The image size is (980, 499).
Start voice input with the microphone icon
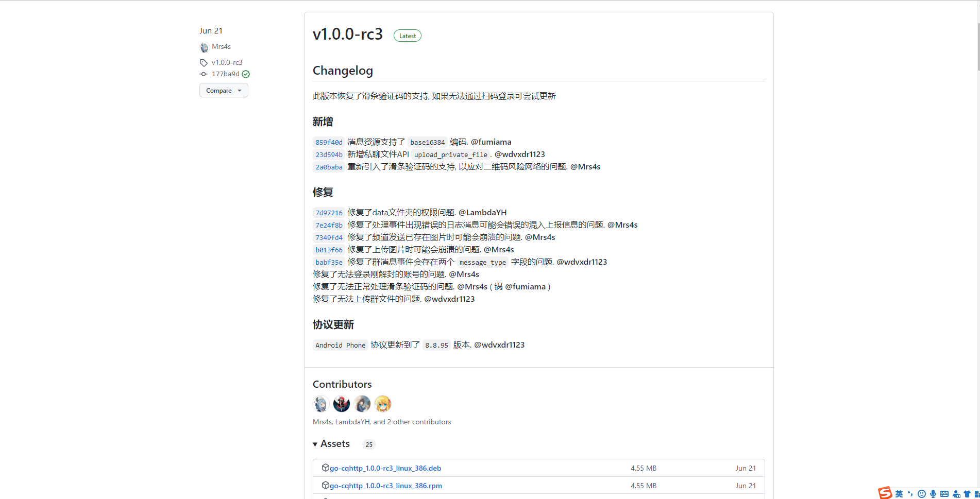932,493
